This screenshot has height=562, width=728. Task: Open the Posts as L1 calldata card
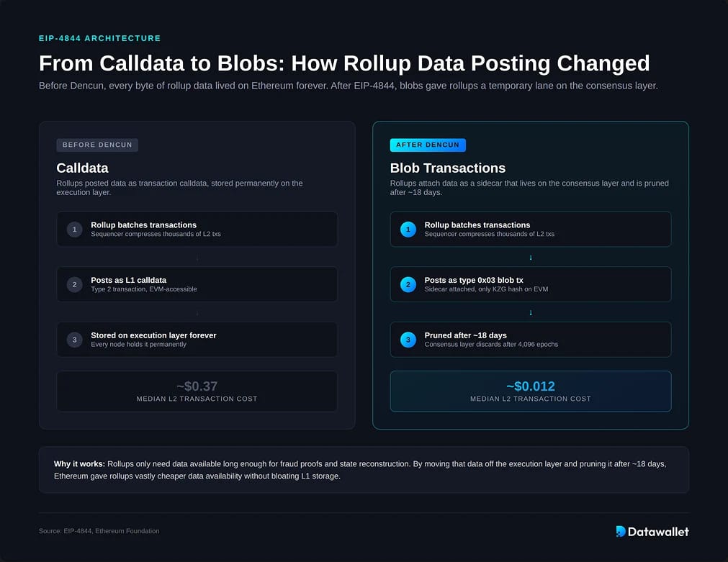(197, 284)
